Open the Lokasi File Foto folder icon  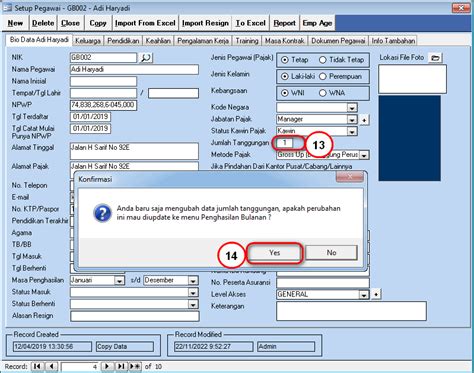[x=435, y=58]
